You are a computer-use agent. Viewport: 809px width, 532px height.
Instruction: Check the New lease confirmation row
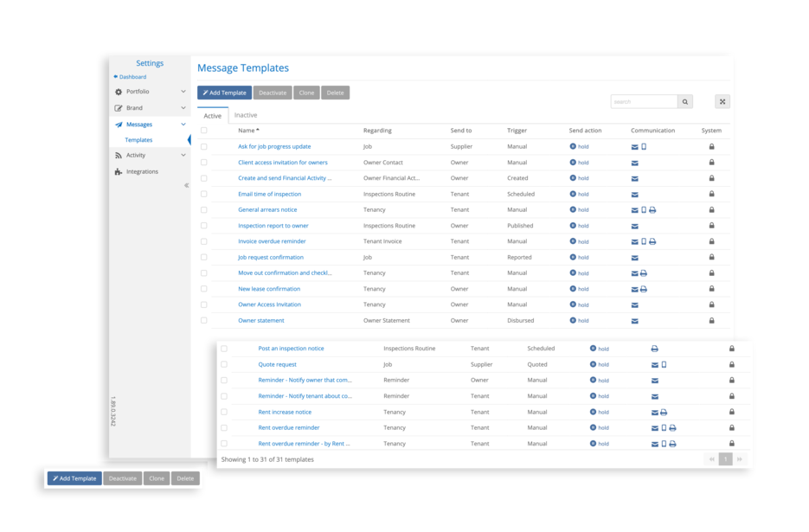tap(204, 289)
